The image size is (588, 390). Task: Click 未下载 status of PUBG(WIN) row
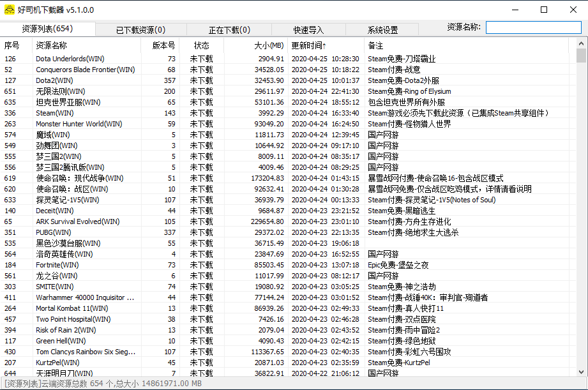(x=201, y=232)
